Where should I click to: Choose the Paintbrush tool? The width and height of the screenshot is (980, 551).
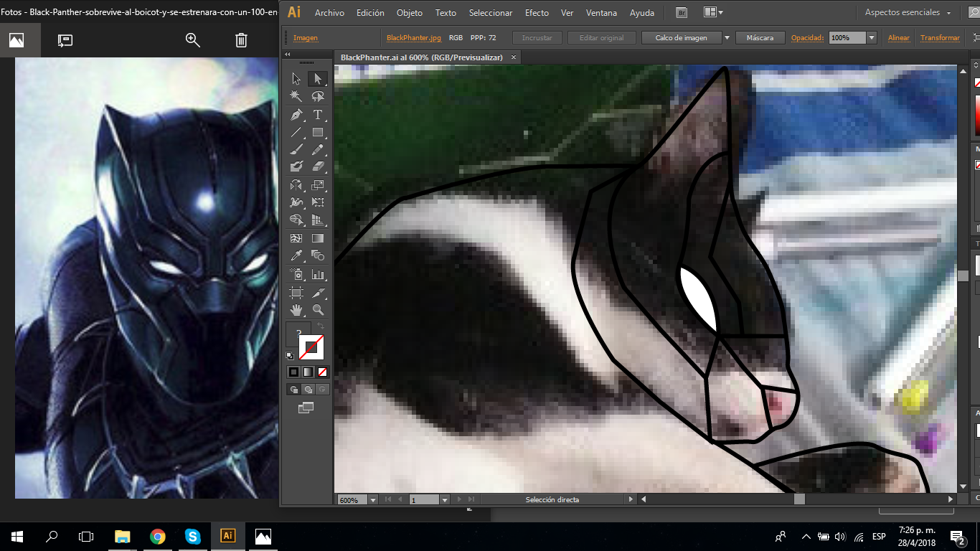pyautogui.click(x=296, y=149)
